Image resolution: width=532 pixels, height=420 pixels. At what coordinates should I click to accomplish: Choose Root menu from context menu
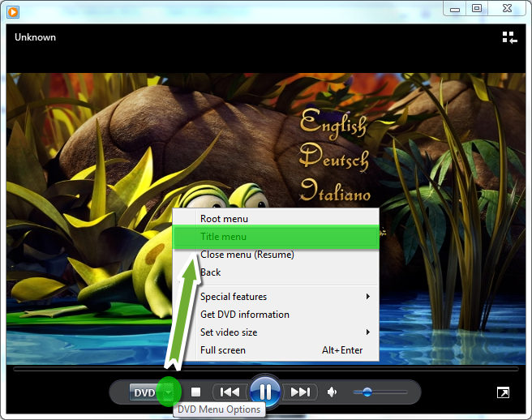(x=276, y=219)
